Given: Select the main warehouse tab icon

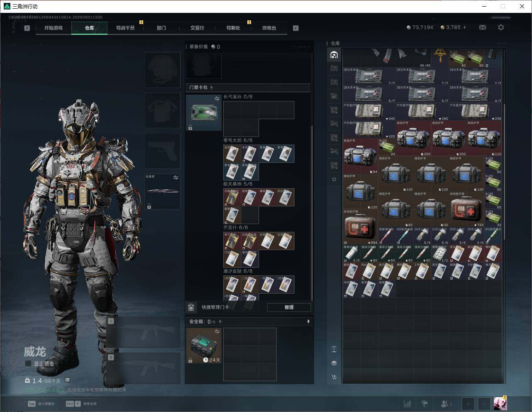Looking at the screenshot, I should (x=334, y=55).
